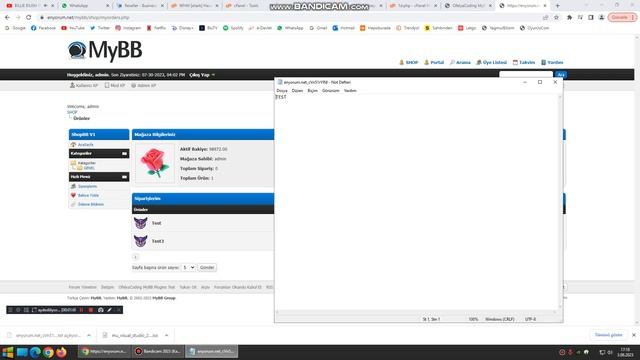Open Arama search link in top navigation
Screen dimensions: 640x360
(x=460, y=62)
